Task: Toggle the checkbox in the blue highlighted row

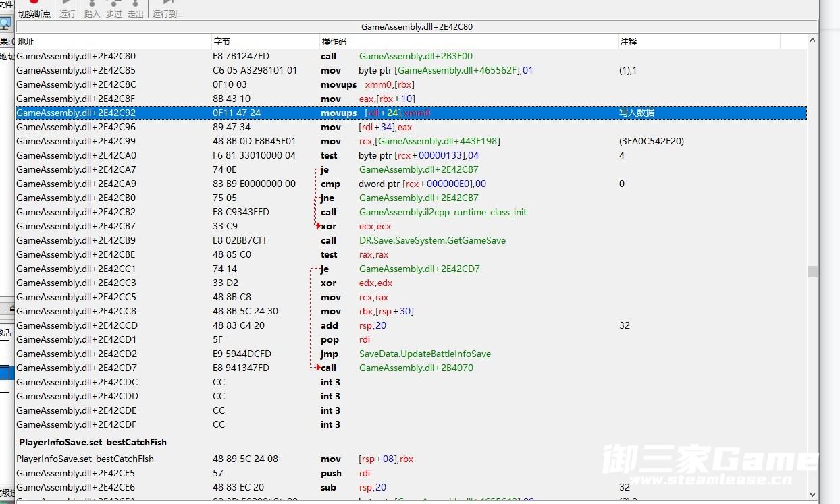Action: coord(5,373)
